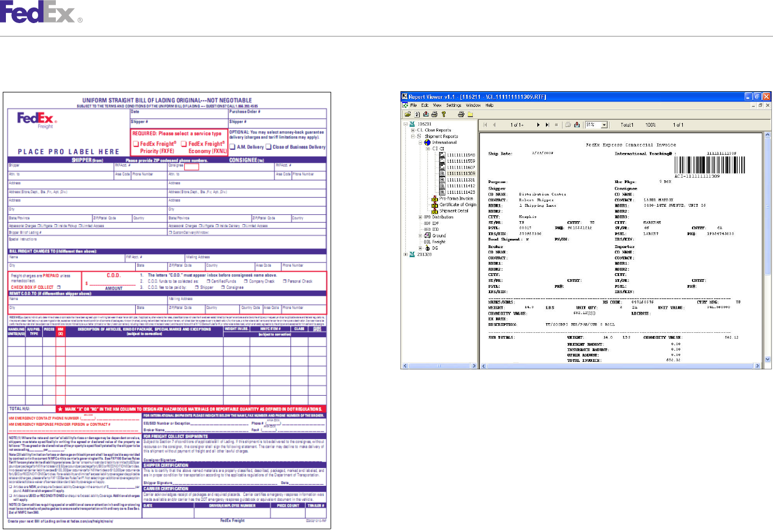The width and height of the screenshot is (773, 532).
Task: Click the report vertical scrollbar up arrow
Action: pos(768,134)
